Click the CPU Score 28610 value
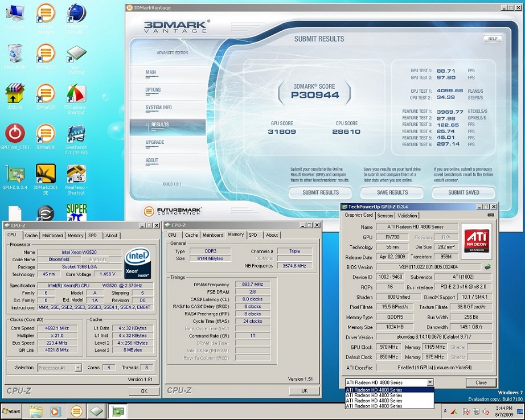525x420 pixels. (346, 131)
